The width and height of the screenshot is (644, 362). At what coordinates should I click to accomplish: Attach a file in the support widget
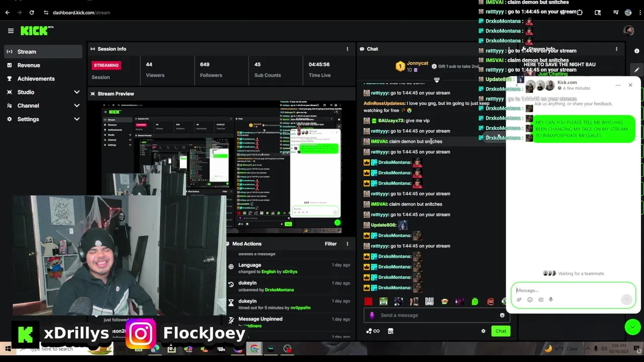tap(519, 300)
